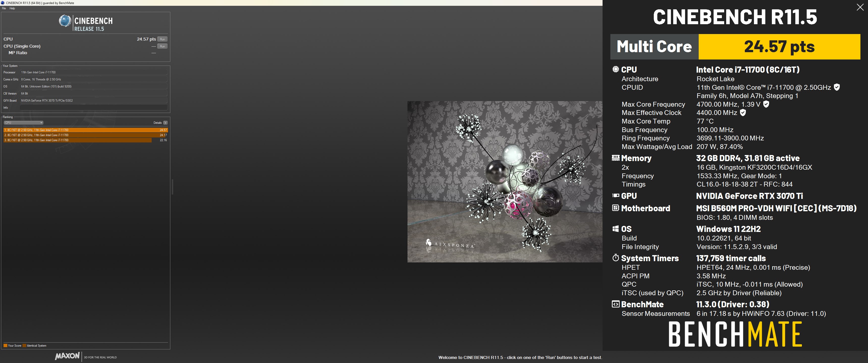
Task: Click the Sensor Measurements HWiNFO value
Action: pyautogui.click(x=761, y=314)
